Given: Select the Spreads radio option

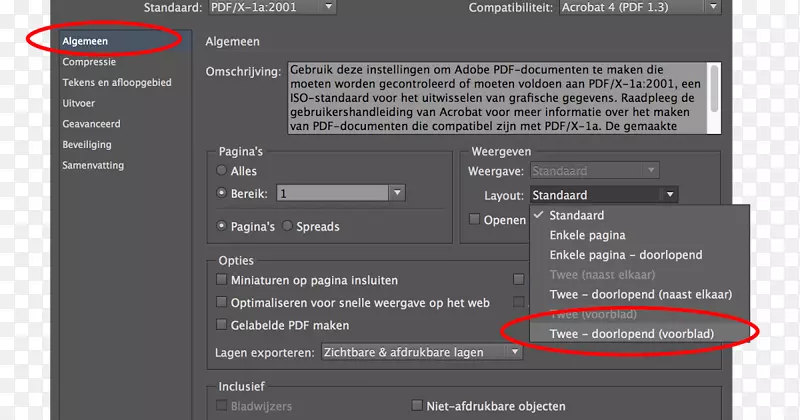Looking at the screenshot, I should pos(288,226).
